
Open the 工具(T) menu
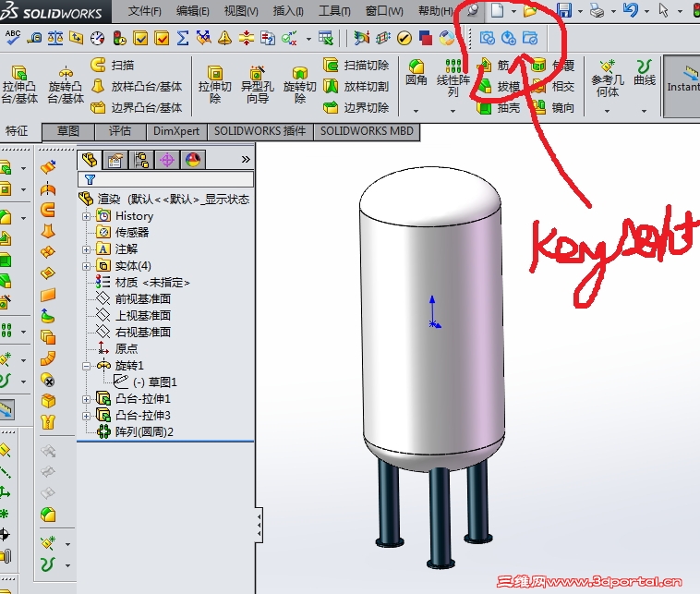(334, 11)
